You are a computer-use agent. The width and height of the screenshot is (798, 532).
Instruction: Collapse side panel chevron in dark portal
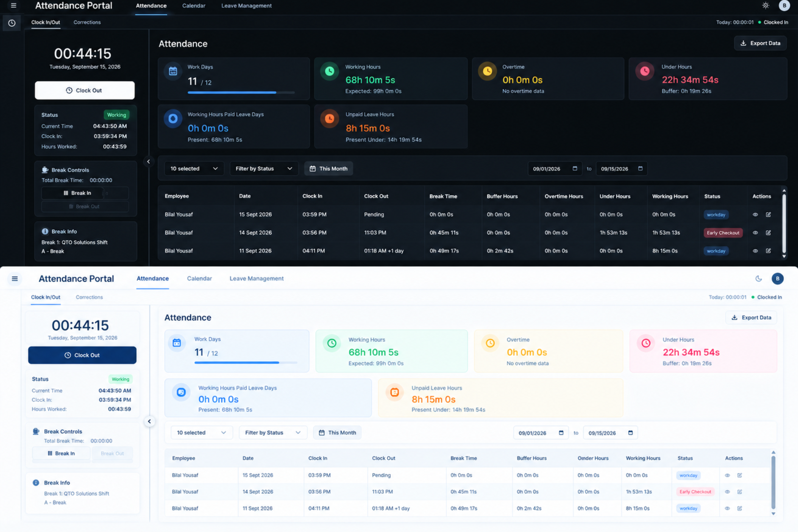148,161
